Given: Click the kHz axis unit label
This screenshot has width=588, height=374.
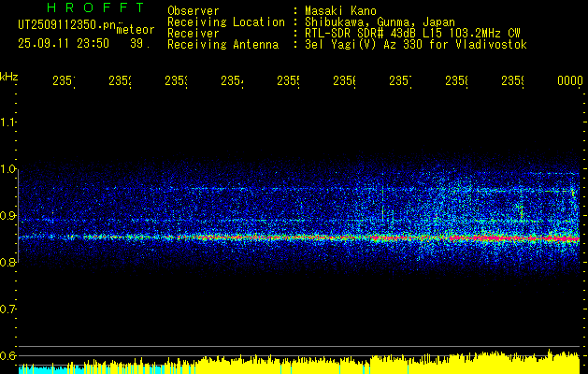Looking at the screenshot, I should click(9, 77).
